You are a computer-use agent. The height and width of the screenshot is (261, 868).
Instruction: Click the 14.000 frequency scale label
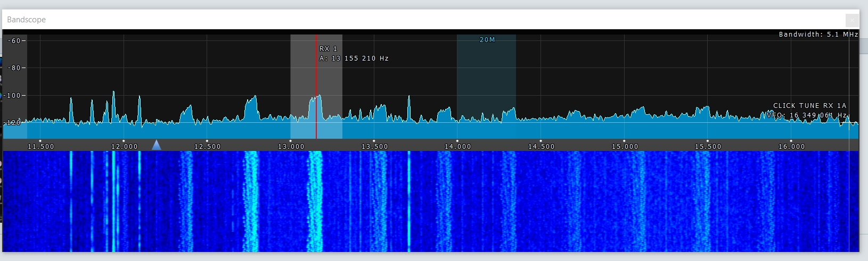point(457,147)
